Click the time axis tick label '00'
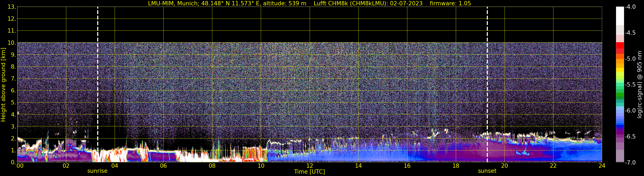The height and width of the screenshot is (176, 644). (20, 166)
